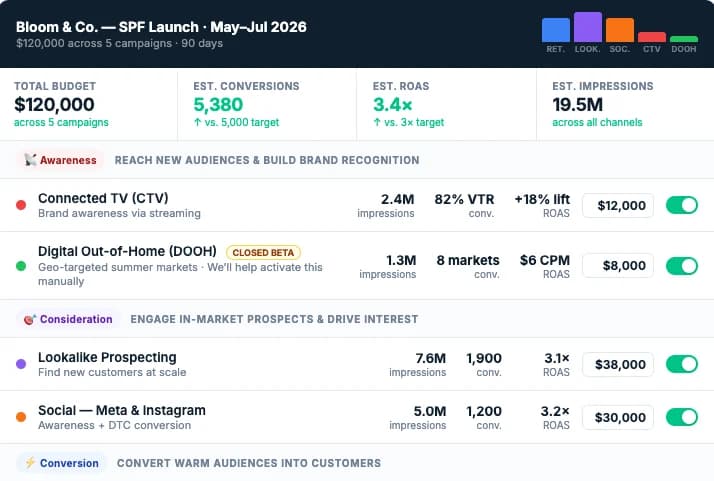Click the '$120,000 across 5 campaigns · 90 days' subtitle
714x481 pixels.
tap(119, 43)
